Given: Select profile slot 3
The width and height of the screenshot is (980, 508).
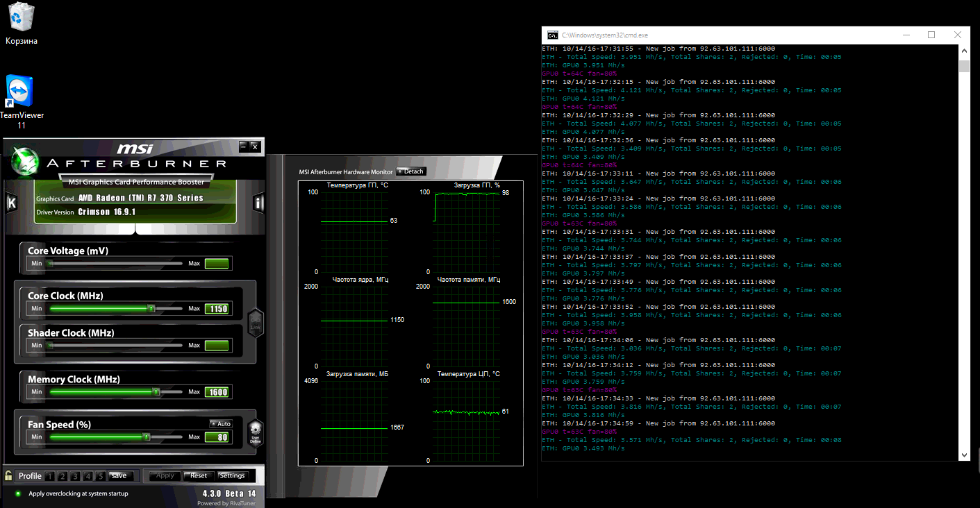Looking at the screenshot, I should (x=75, y=476).
